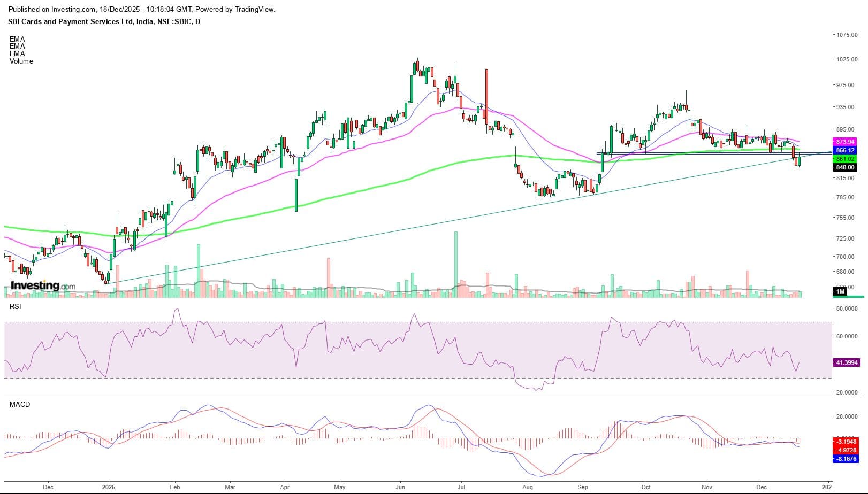Click the Sep label on time axis
The width and height of the screenshot is (868, 494).
coord(583,487)
